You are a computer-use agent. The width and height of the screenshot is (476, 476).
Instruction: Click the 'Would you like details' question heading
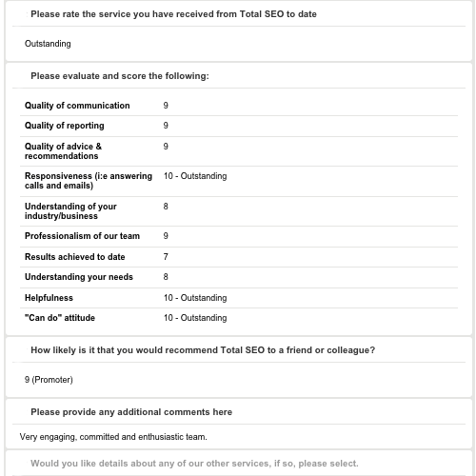(194, 464)
